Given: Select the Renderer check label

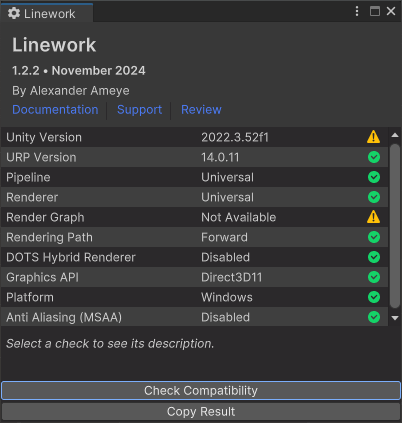Looking at the screenshot, I should click(x=32, y=197).
